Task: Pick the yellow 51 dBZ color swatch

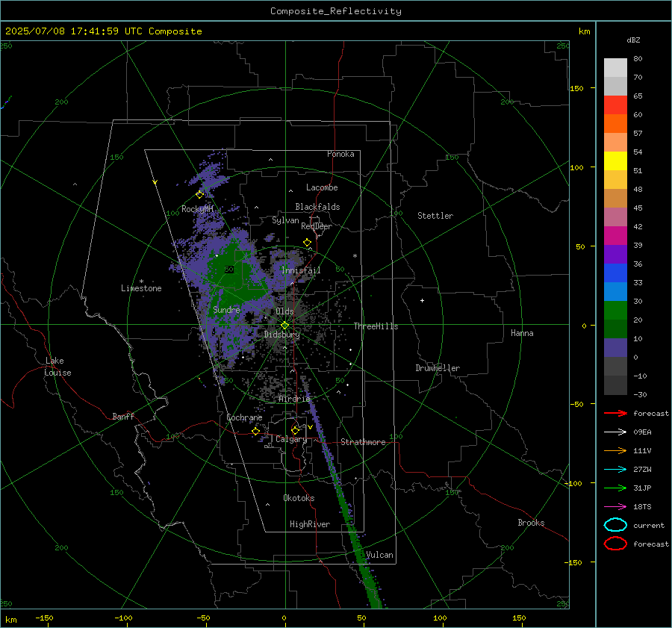Action: point(615,161)
